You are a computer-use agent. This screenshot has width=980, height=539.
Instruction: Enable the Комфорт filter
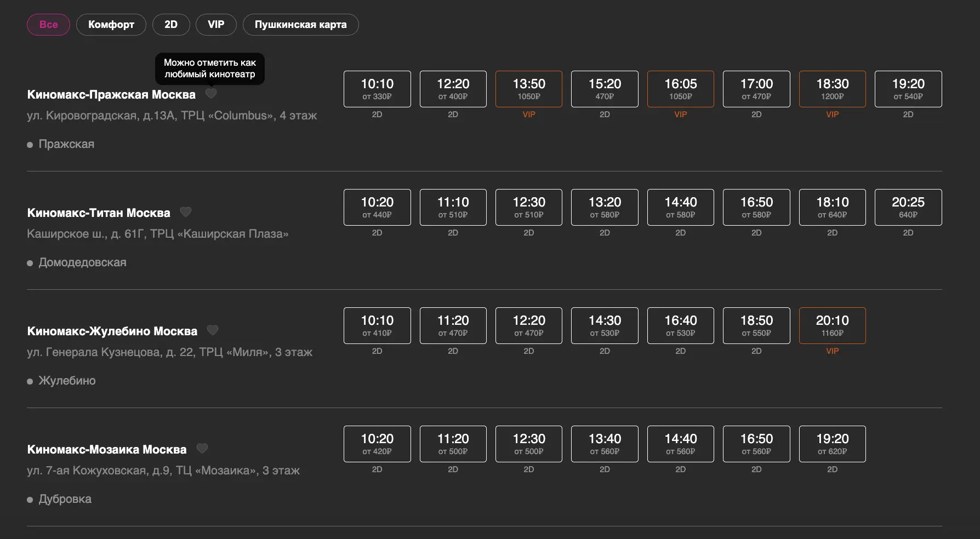click(x=111, y=25)
